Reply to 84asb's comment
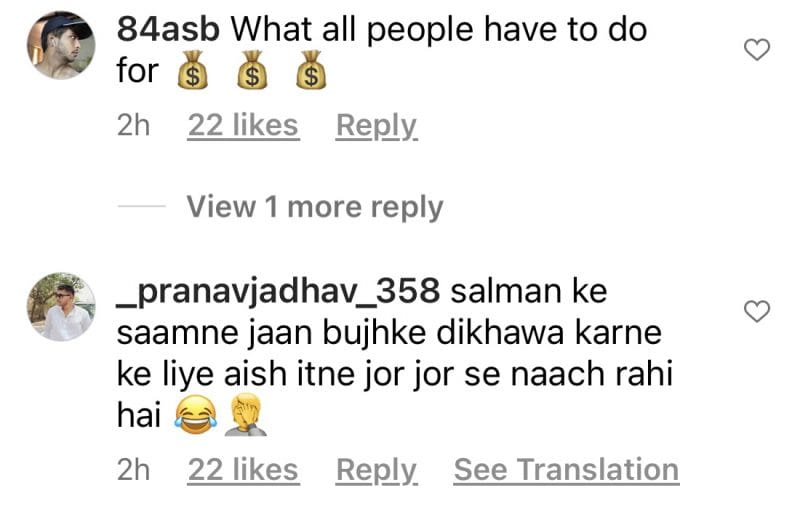 pyautogui.click(x=377, y=127)
